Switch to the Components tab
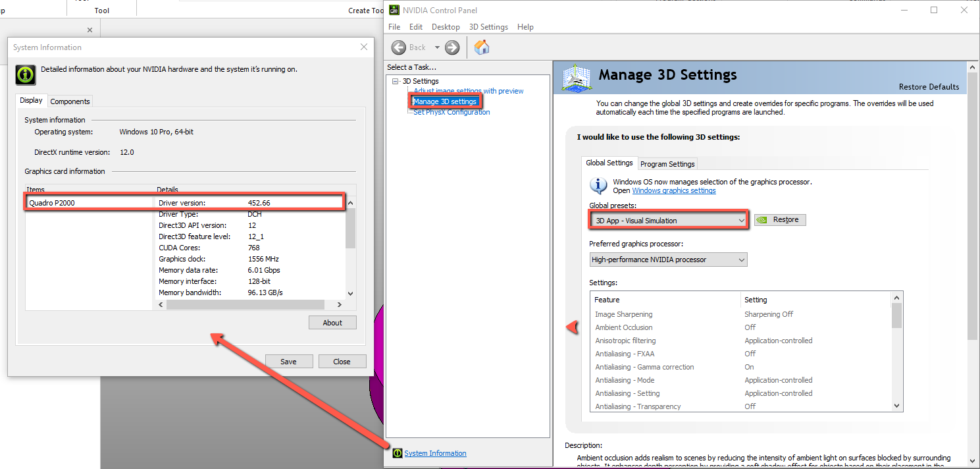The height and width of the screenshot is (469, 980). [x=70, y=101]
